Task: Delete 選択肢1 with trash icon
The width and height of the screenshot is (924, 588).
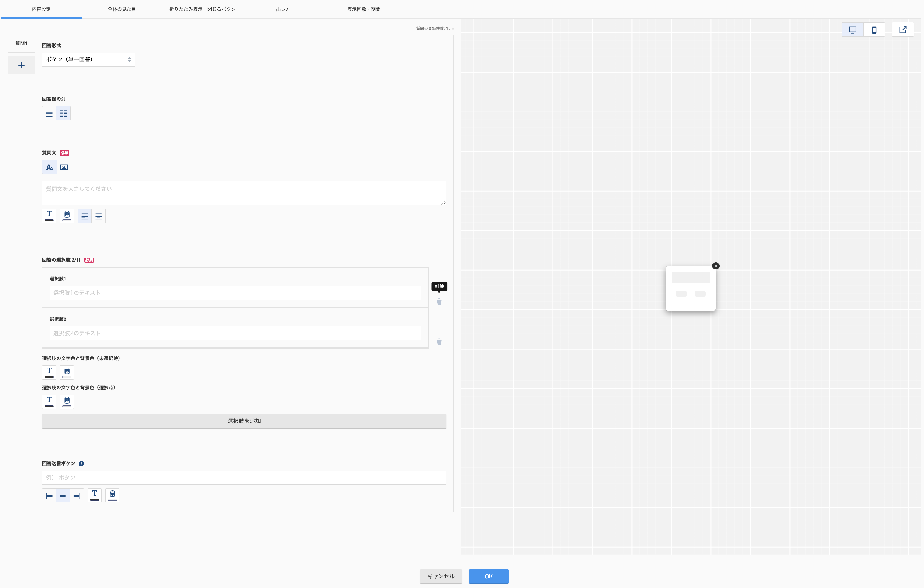Action: click(x=439, y=302)
